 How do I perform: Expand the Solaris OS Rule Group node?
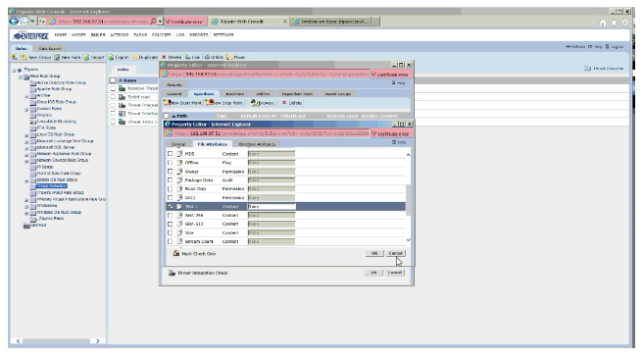(26, 180)
